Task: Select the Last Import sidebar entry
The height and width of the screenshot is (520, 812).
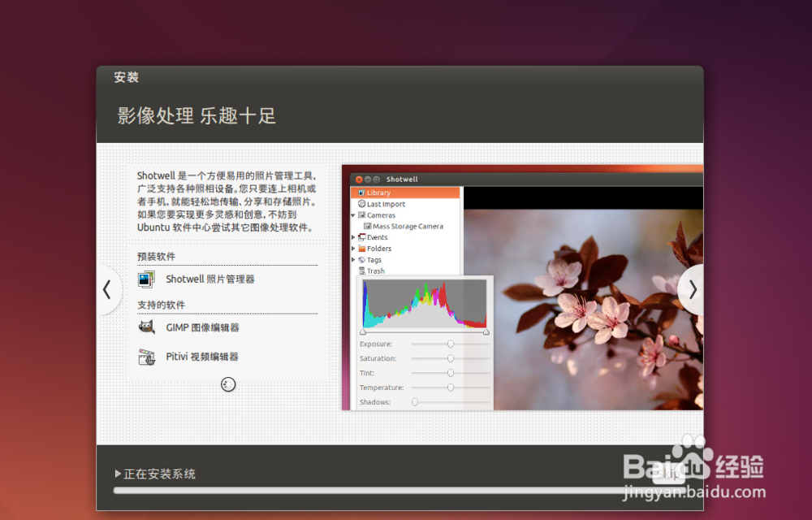Action: [388, 204]
